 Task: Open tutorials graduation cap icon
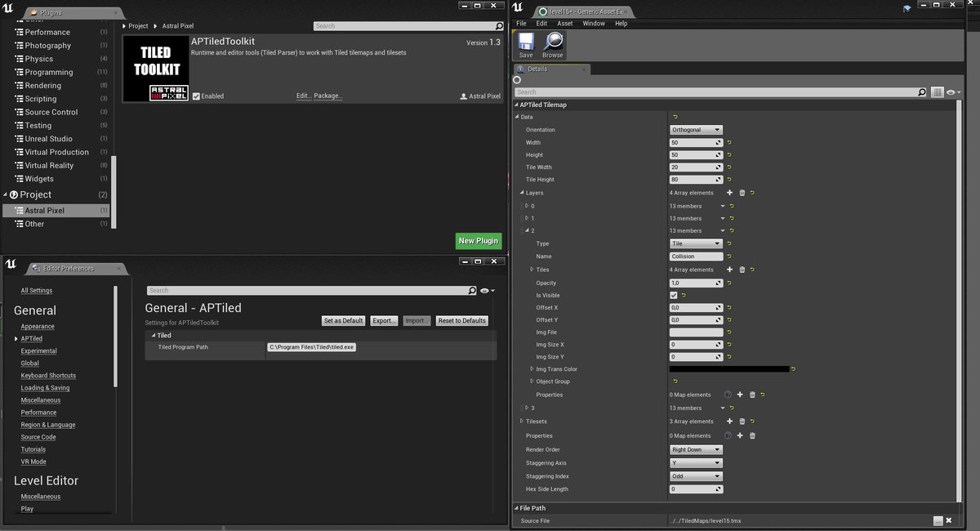pos(907,8)
